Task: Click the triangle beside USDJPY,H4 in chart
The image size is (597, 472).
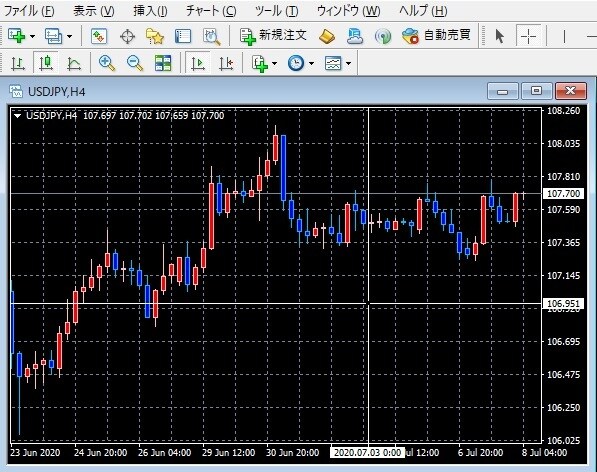Action: (17, 116)
